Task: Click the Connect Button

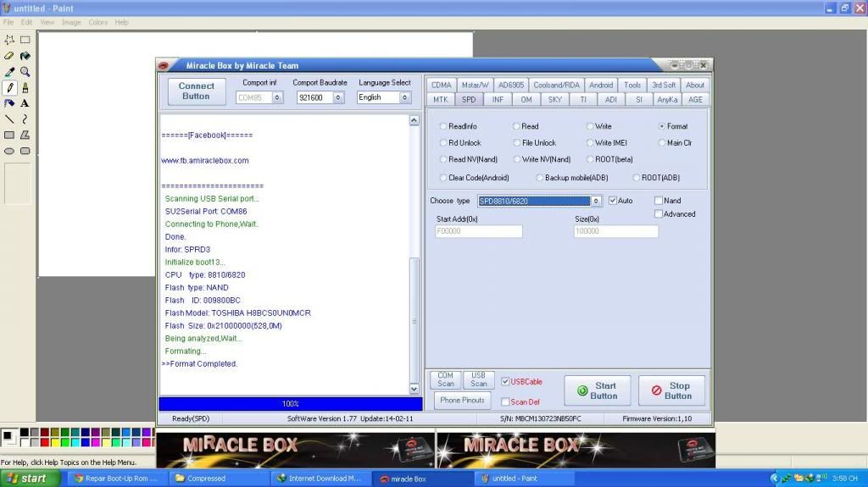Action: (x=197, y=91)
